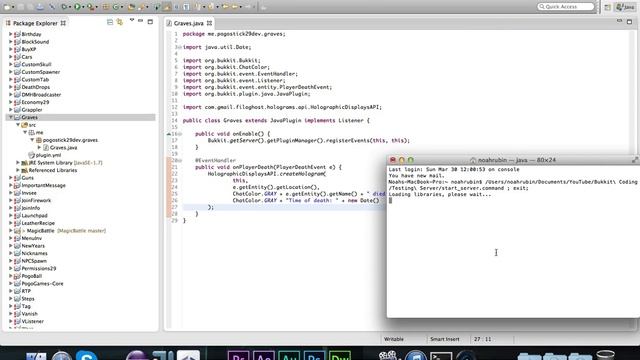This screenshot has width=640, height=360.
Task: Fold the onPlayerDeath method at line 20
Action: (179, 160)
